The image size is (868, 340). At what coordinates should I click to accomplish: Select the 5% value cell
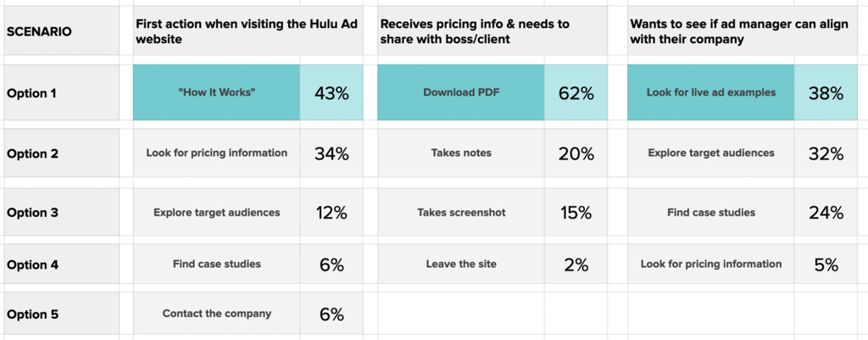pos(826,265)
